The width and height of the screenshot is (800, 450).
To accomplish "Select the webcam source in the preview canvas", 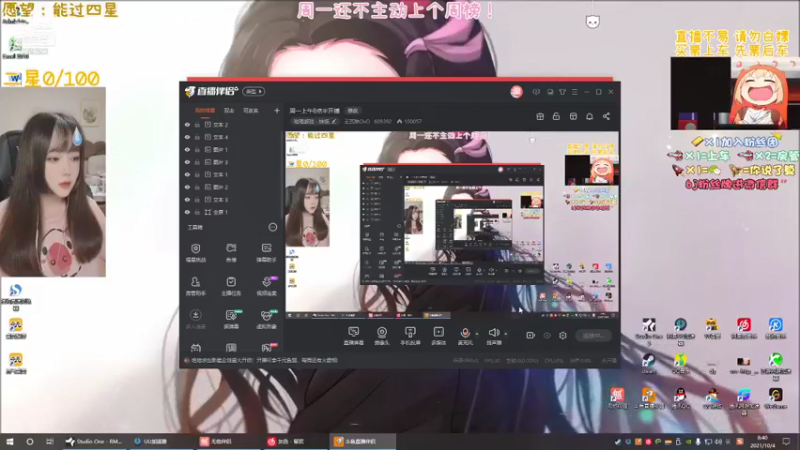I will tap(308, 207).
